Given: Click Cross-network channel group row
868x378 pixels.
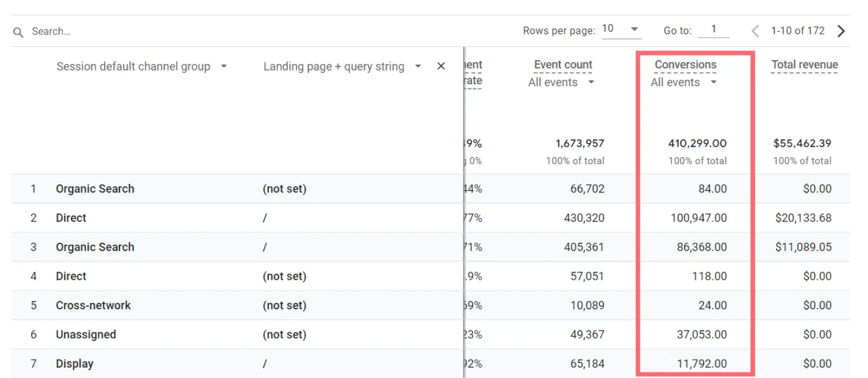Looking at the screenshot, I should (x=93, y=305).
